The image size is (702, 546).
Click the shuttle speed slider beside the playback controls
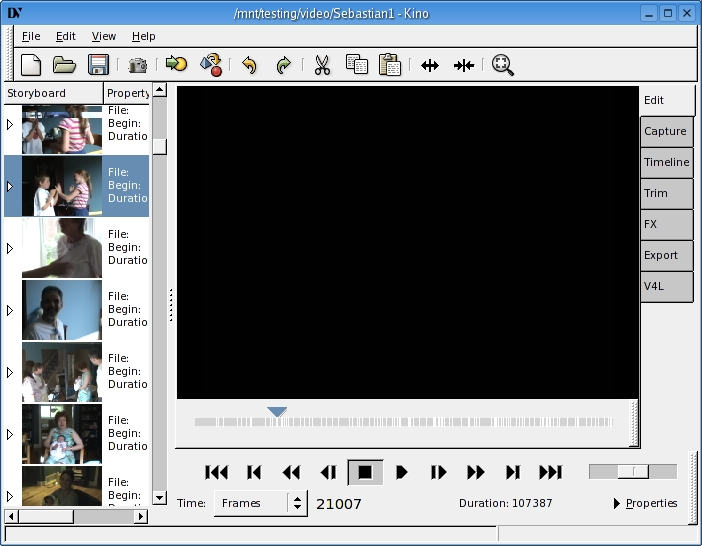[632, 472]
